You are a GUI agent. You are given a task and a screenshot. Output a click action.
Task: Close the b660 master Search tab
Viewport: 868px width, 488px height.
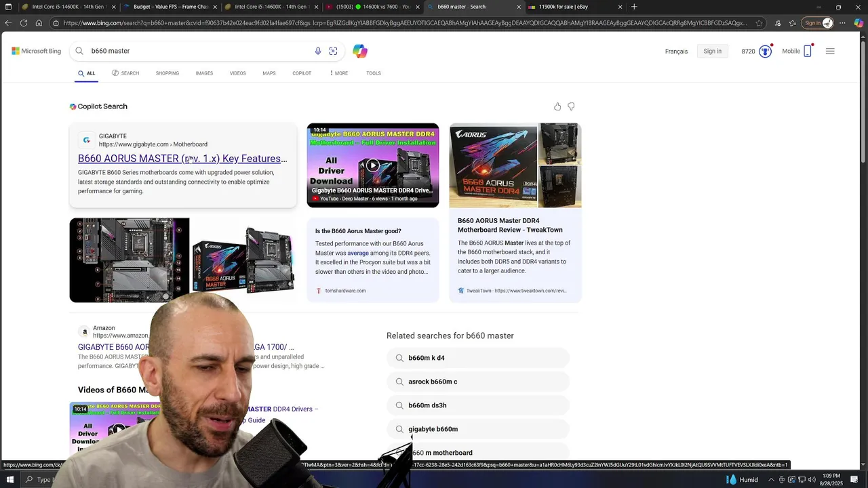519,7
